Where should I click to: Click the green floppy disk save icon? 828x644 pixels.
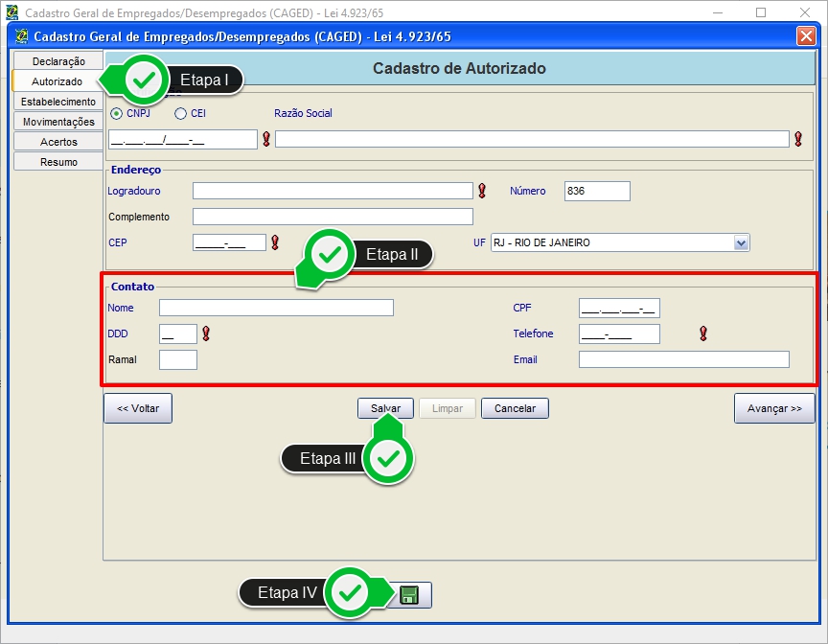pos(409,595)
